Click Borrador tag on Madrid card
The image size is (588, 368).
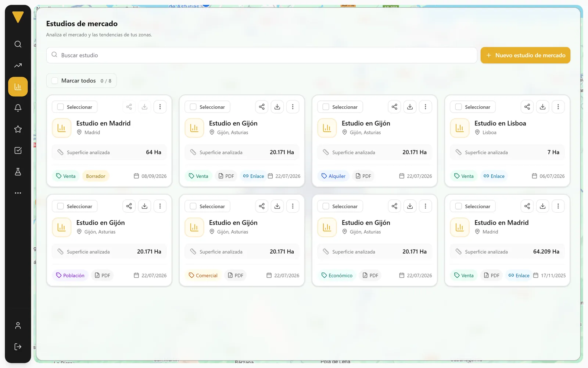[96, 176]
